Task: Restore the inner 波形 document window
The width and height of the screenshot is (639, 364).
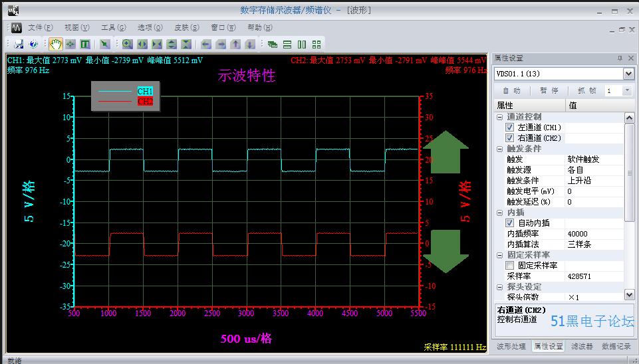Action: coord(622,30)
